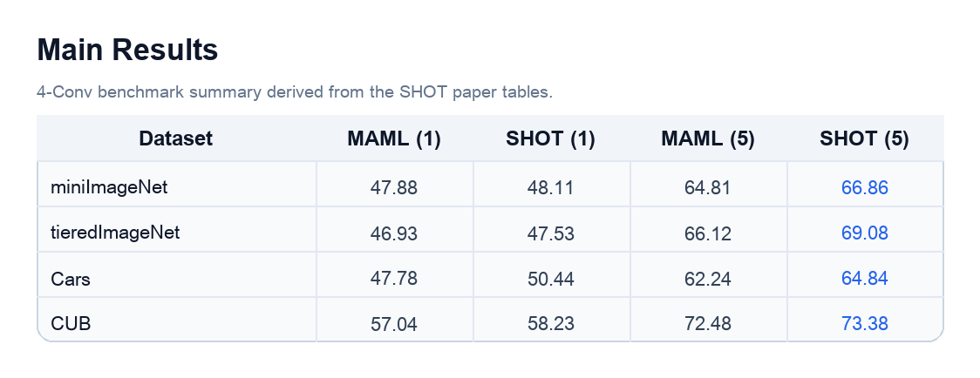This screenshot has height=378, width=980.
Task: Select the 72.48 MAML value for CUB
Action: click(707, 324)
